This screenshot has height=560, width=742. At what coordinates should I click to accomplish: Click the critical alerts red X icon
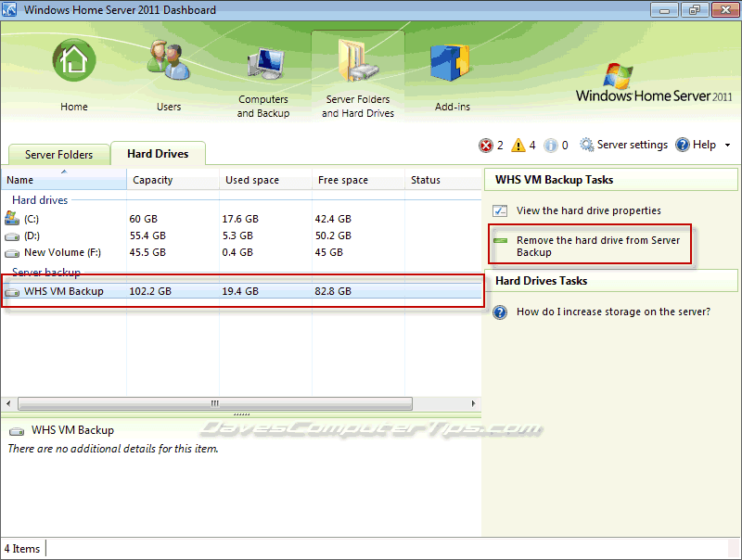(485, 146)
